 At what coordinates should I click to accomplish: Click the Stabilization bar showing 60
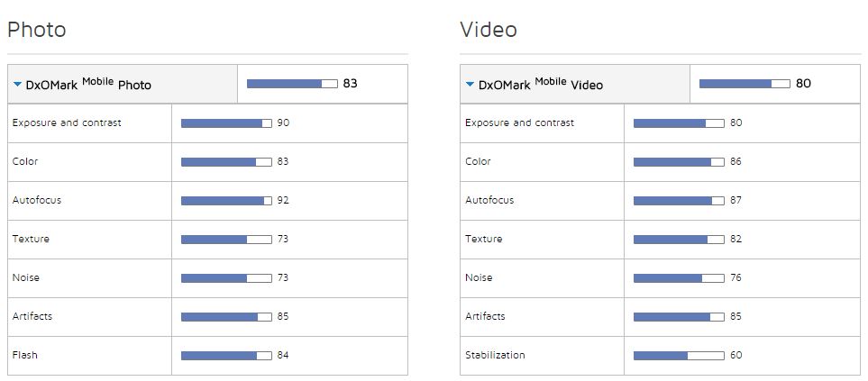click(679, 356)
